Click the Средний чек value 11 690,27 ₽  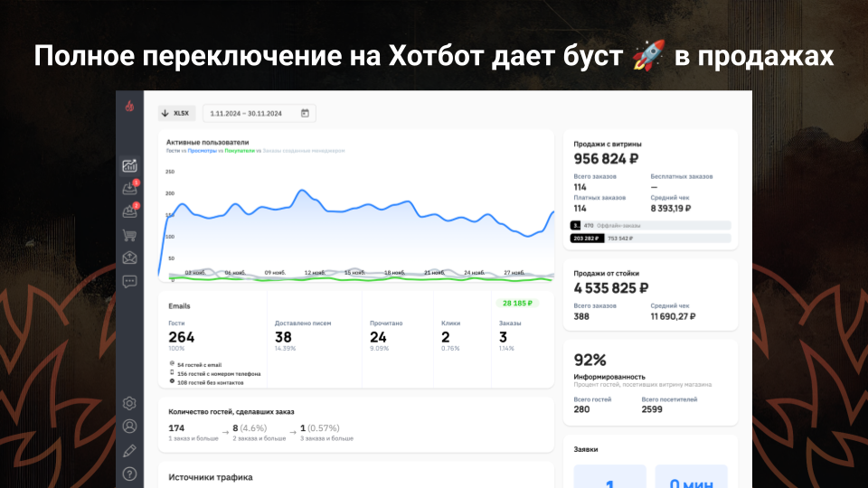tap(673, 316)
